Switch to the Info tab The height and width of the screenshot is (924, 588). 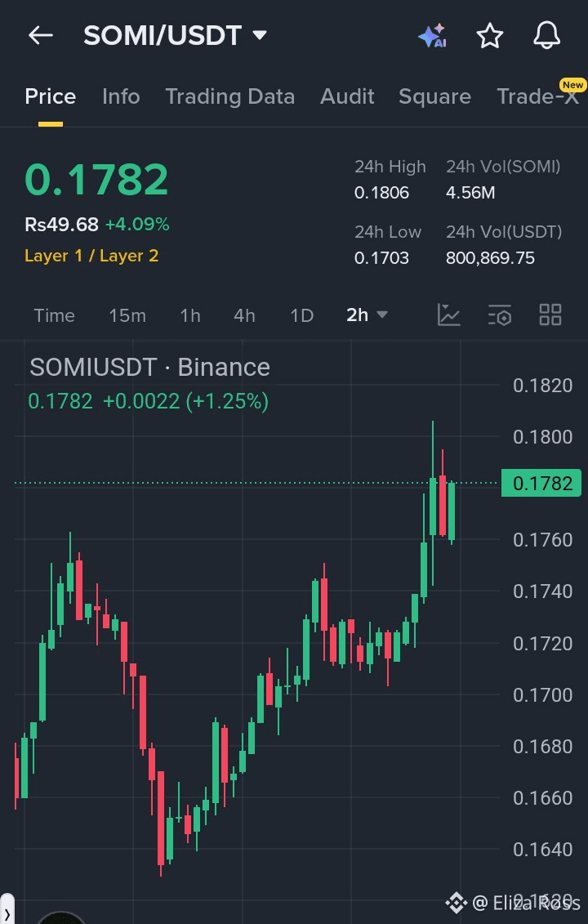coord(121,96)
